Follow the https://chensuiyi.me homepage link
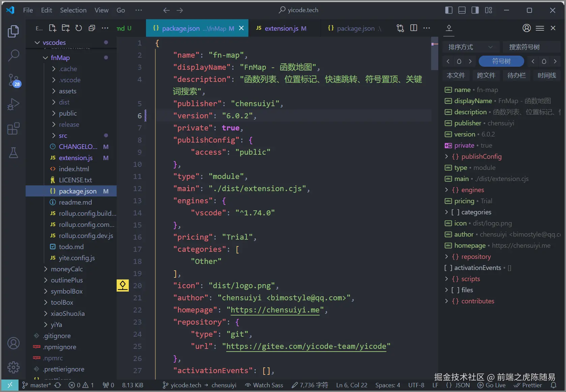 (275, 310)
